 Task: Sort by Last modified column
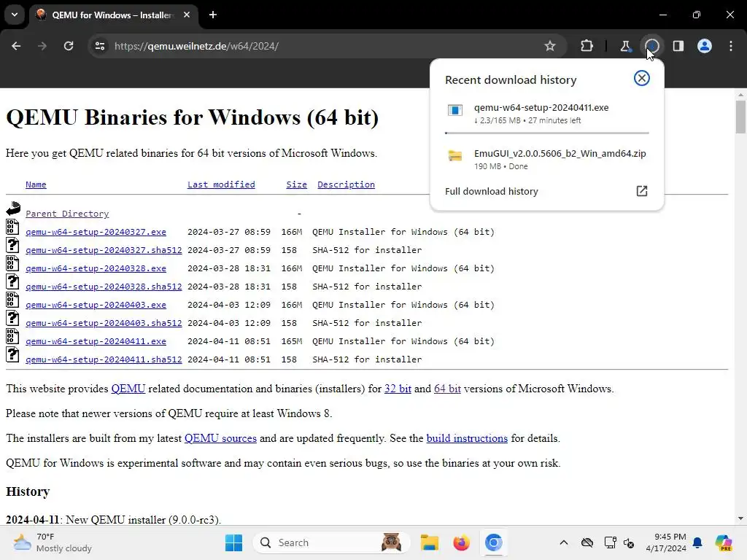pos(221,184)
